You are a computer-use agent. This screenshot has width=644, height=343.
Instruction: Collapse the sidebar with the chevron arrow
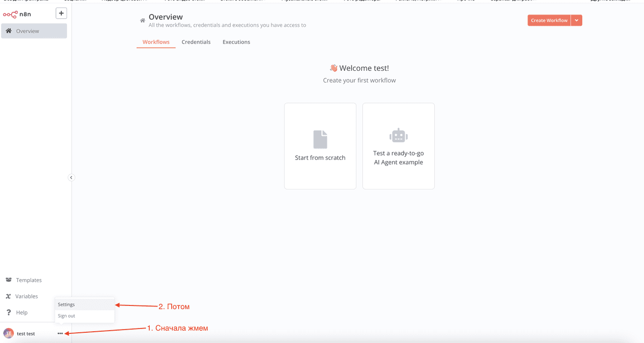pyautogui.click(x=71, y=177)
